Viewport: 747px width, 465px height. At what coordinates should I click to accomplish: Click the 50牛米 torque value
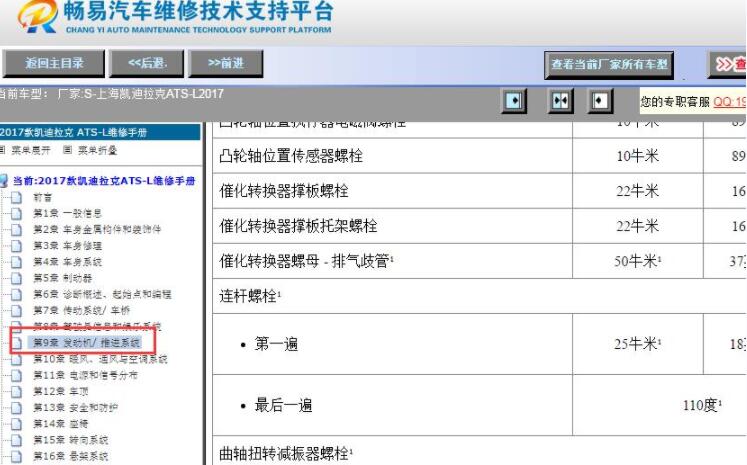(637, 261)
